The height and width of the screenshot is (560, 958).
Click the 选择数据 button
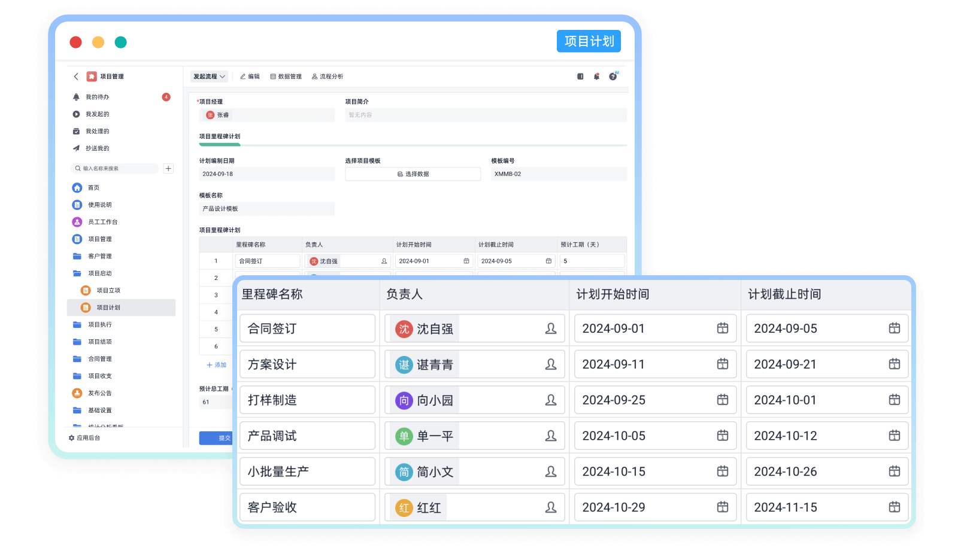tap(413, 174)
